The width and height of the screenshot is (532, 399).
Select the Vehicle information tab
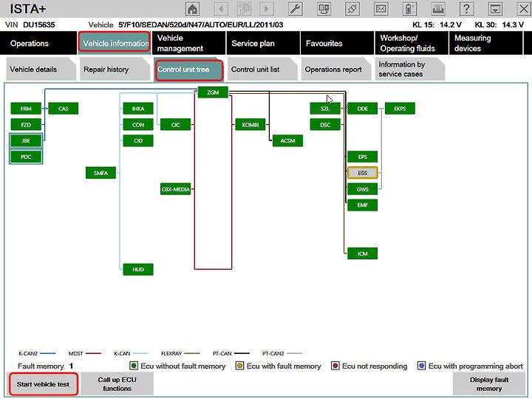[115, 43]
